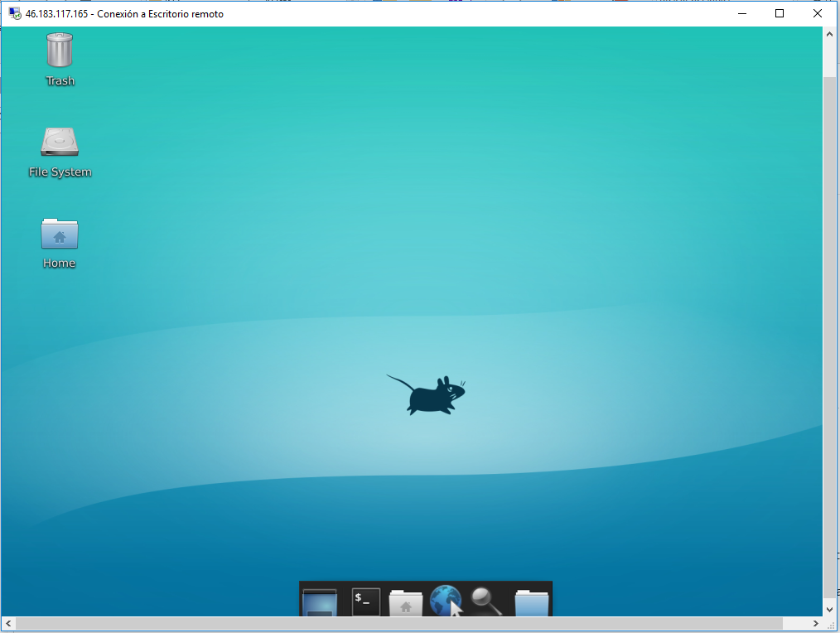Select the File System drive icon
840x633 pixels.
click(60, 142)
